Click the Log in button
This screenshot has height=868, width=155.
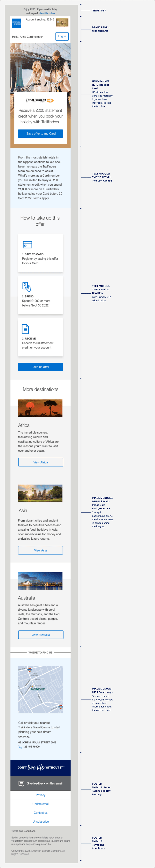62,36
